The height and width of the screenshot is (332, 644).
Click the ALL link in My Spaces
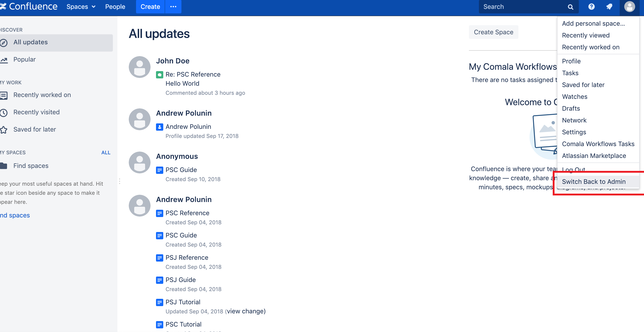[x=106, y=153]
